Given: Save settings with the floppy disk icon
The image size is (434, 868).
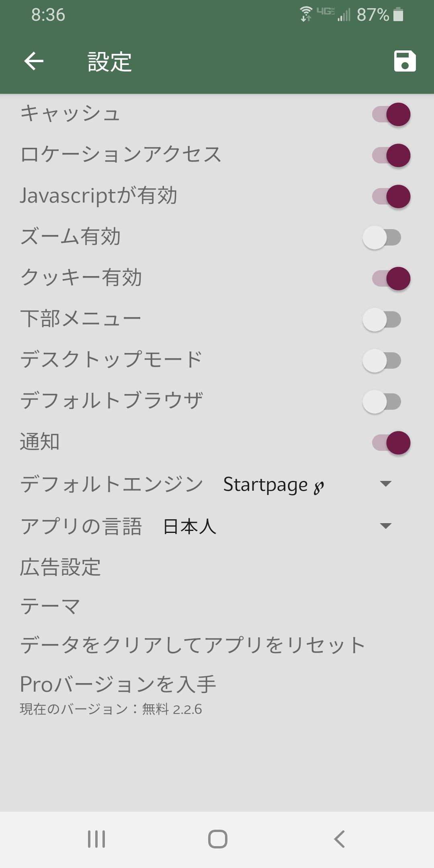Looking at the screenshot, I should pyautogui.click(x=405, y=61).
